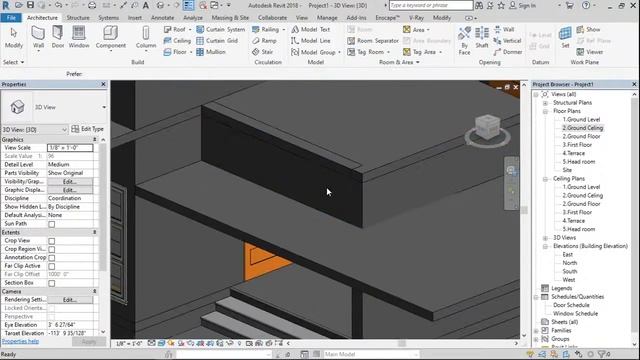Expand the Select panel dropdown
The image size is (640, 360).
coord(13,62)
